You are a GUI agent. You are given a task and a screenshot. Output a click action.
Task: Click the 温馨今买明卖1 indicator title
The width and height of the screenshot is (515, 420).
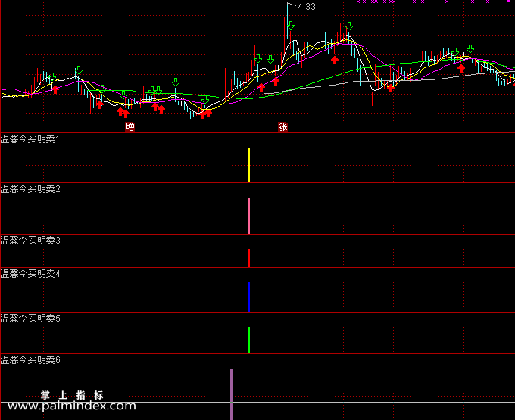30,139
